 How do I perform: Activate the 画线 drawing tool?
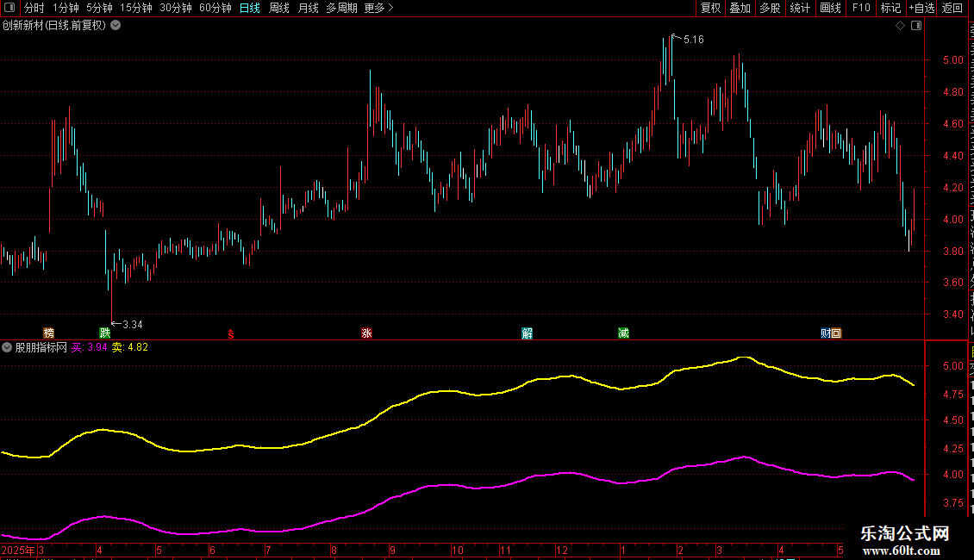[x=831, y=8]
